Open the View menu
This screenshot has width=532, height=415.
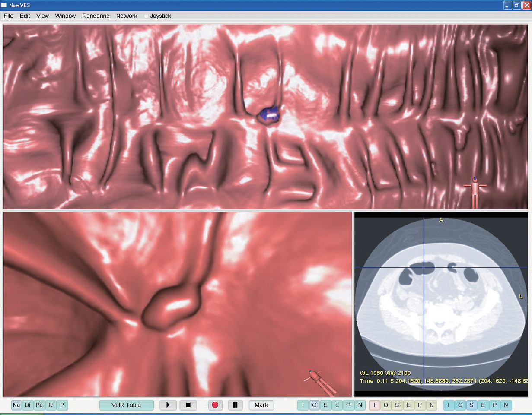(42, 16)
